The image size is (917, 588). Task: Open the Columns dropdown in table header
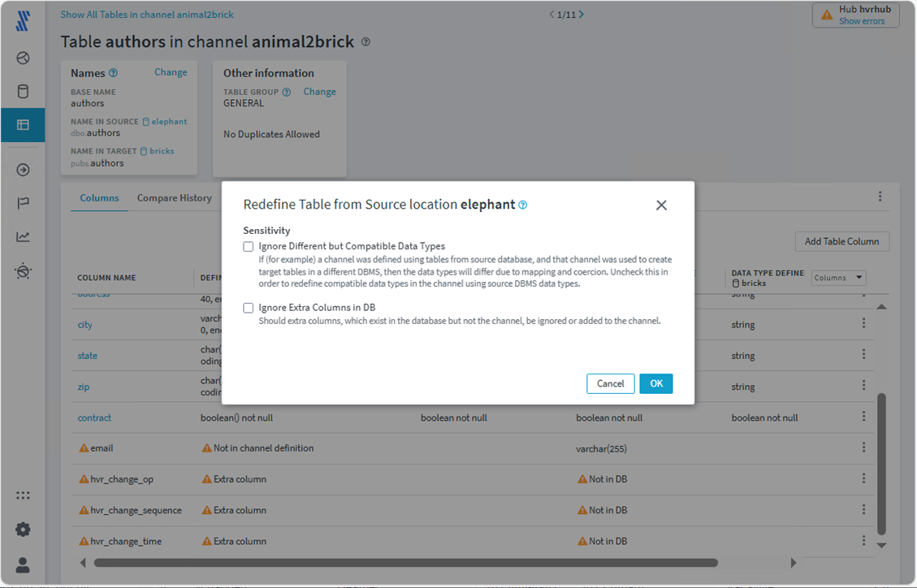click(x=839, y=278)
